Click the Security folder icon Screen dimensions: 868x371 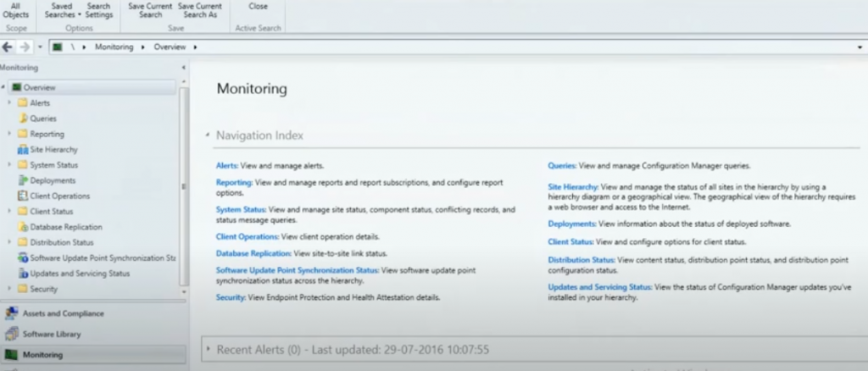point(22,289)
